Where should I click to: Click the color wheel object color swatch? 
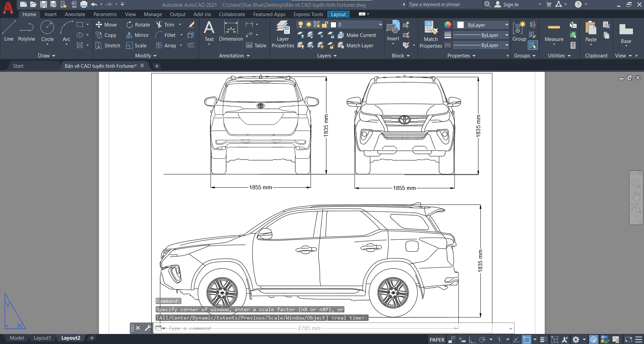point(447,25)
